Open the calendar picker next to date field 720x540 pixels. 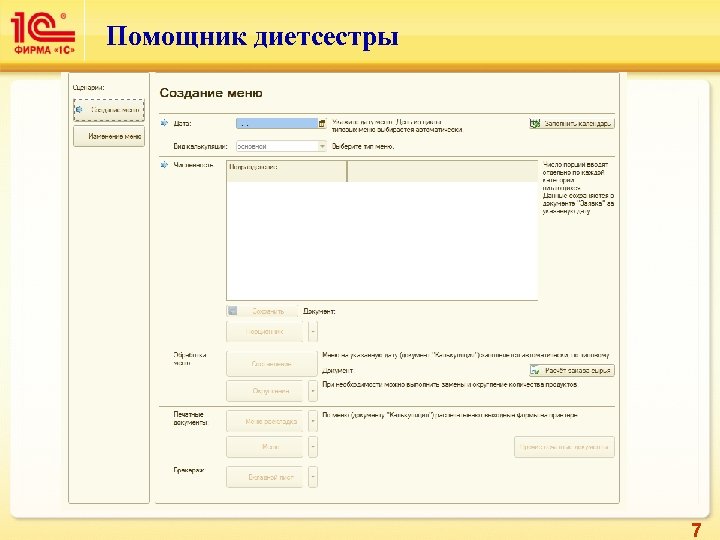(x=322, y=123)
